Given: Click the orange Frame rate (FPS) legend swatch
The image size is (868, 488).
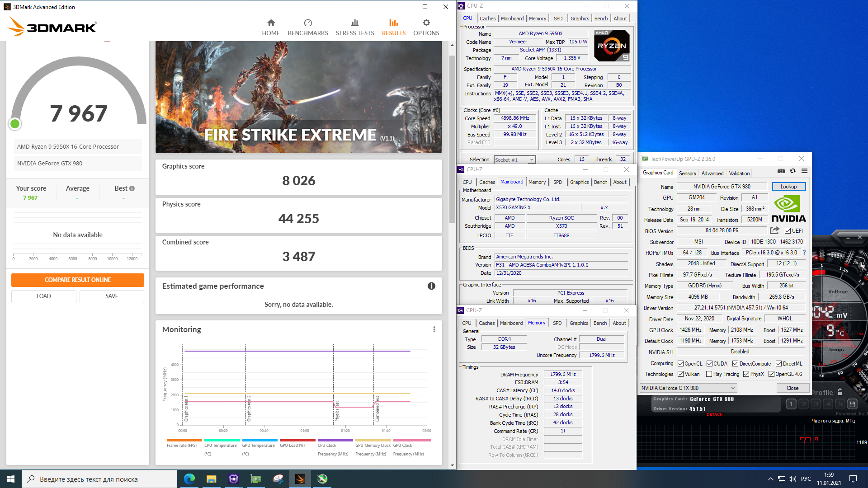Looking at the screenshot, I should [x=184, y=440].
